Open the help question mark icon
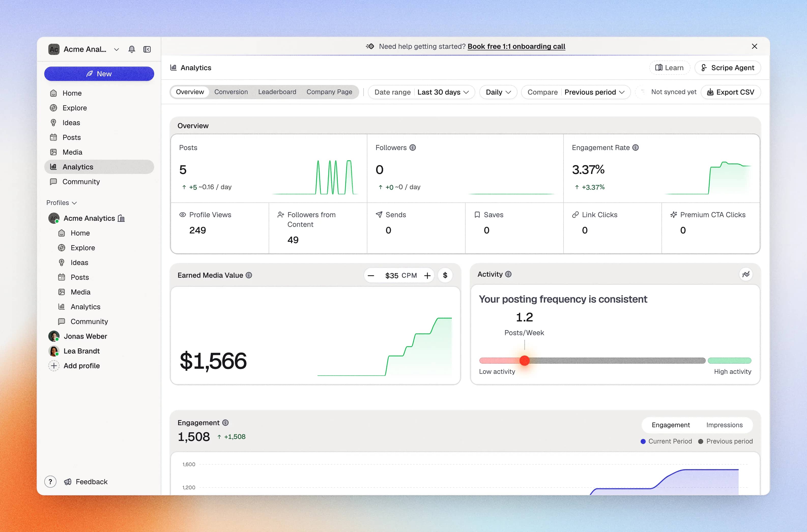Viewport: 807px width, 532px height. 50,481
